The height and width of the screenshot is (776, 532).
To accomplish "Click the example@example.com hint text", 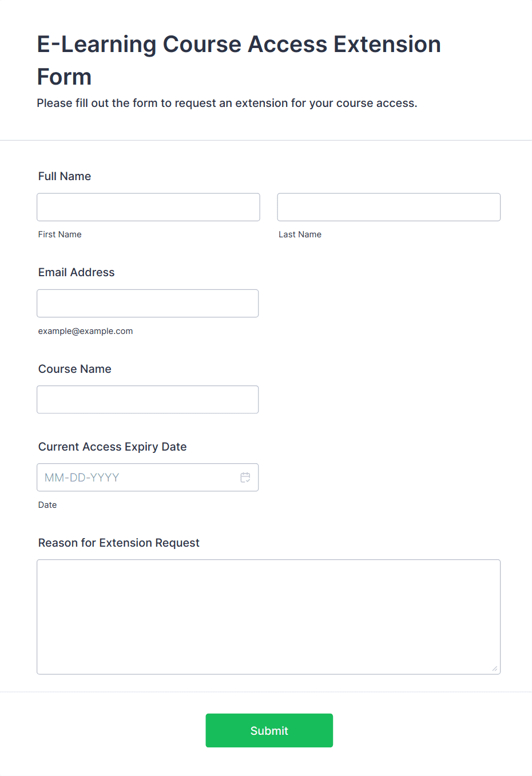I will coord(86,331).
